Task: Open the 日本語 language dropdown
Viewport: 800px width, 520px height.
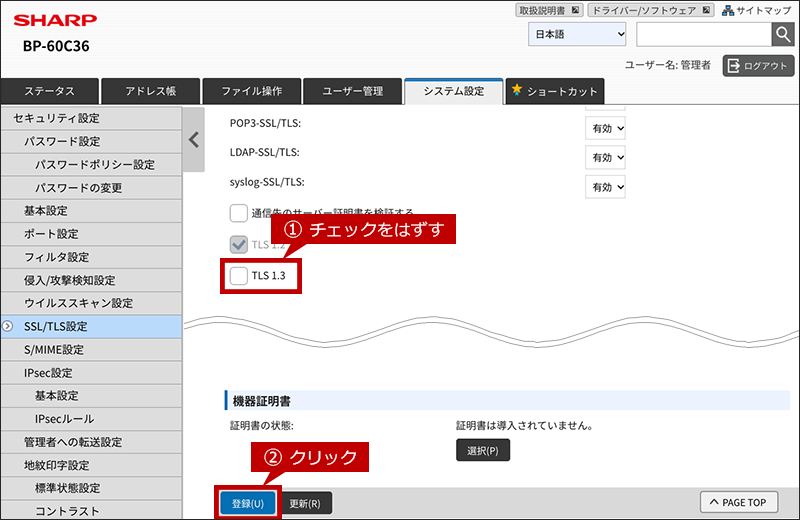Action: point(577,34)
